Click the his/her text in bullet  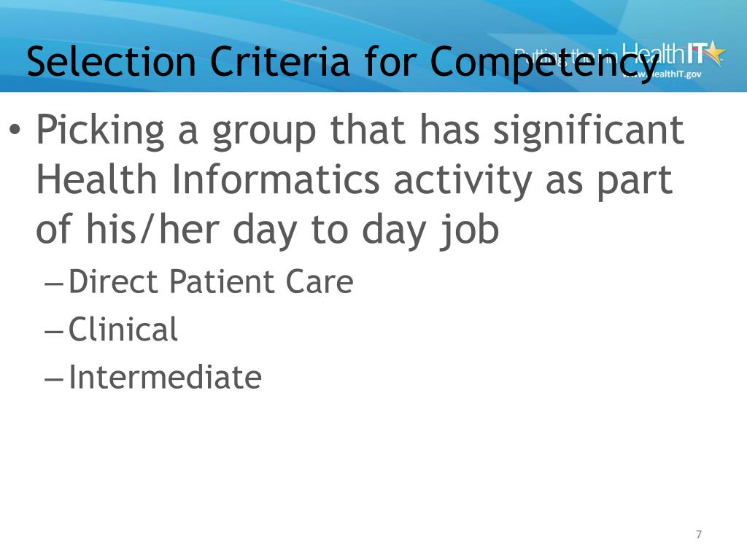click(x=152, y=229)
